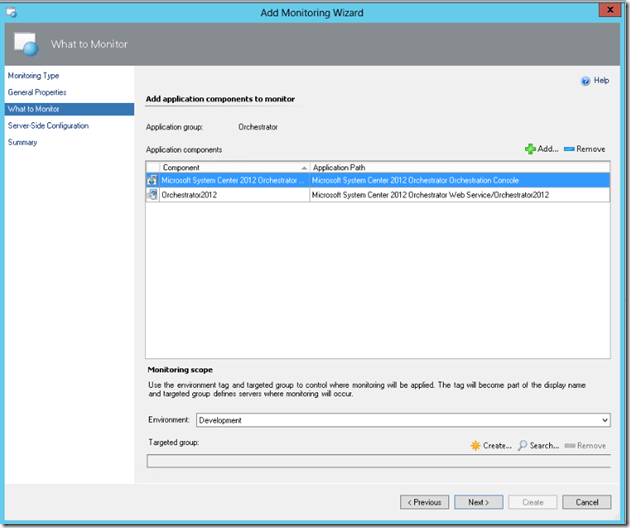Click the Orchestration Console row icon
The width and height of the screenshot is (630, 528).
point(152,181)
